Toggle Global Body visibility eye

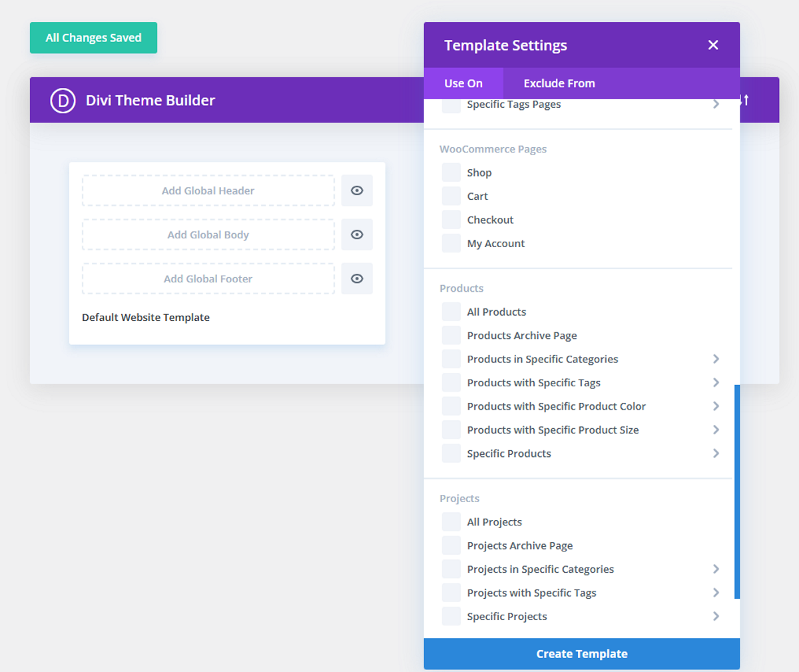pyautogui.click(x=357, y=234)
